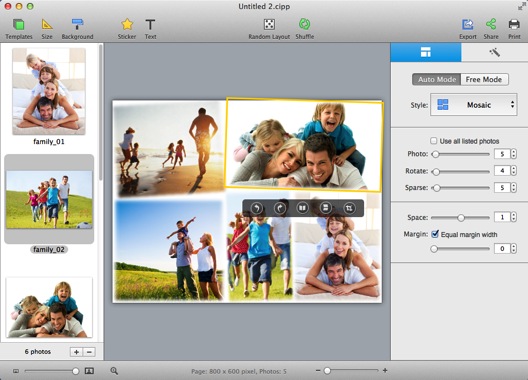Click the Space stepper arrows
Image resolution: width=528 pixels, height=380 pixels.
(514, 217)
